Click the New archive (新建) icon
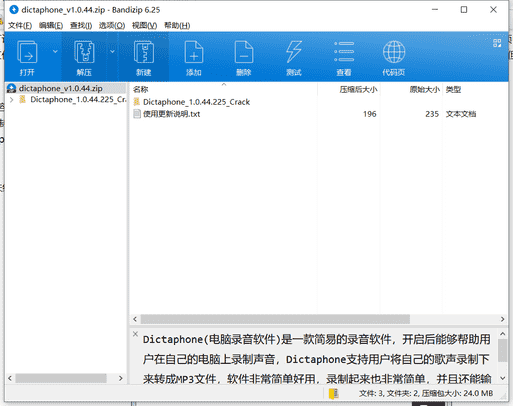 (144, 52)
